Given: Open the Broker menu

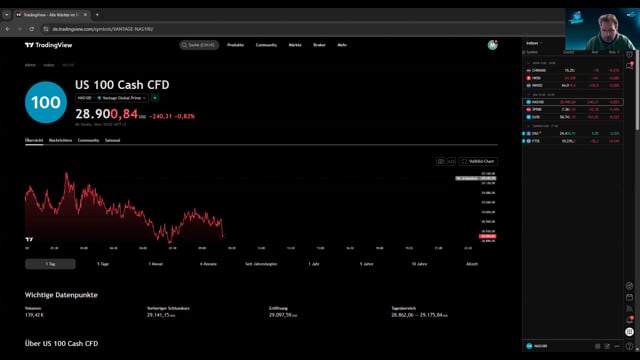Looking at the screenshot, I should click(x=319, y=45).
